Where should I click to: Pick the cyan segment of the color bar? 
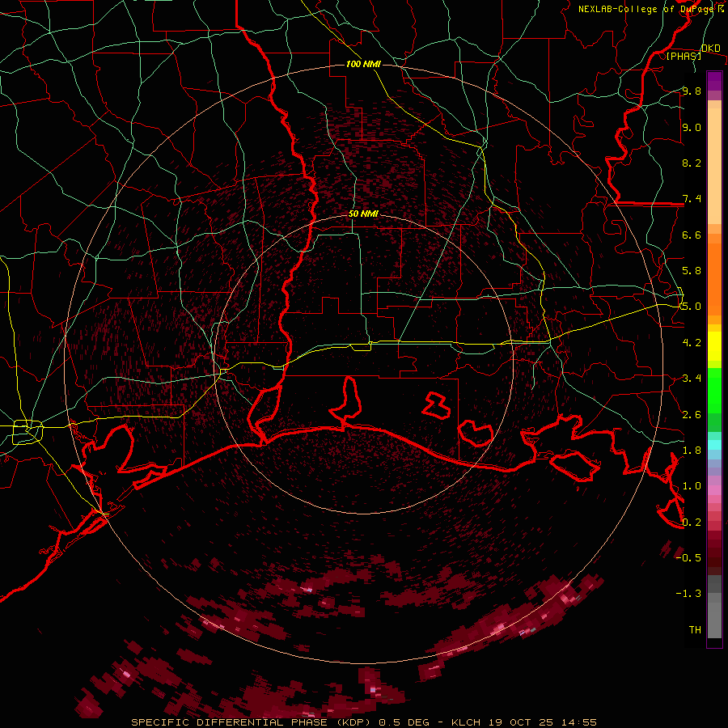pos(714,445)
